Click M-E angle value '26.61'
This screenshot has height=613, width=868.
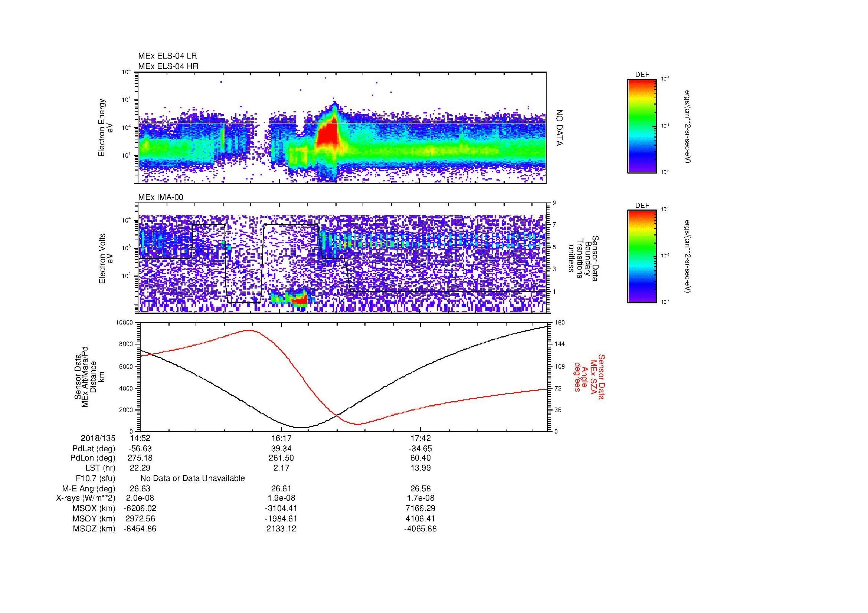tap(281, 489)
